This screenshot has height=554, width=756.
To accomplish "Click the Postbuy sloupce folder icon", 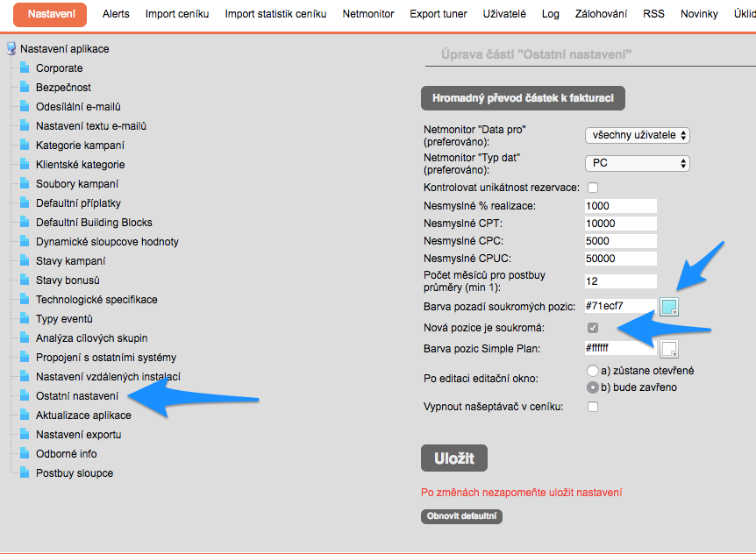I will pyautogui.click(x=25, y=473).
